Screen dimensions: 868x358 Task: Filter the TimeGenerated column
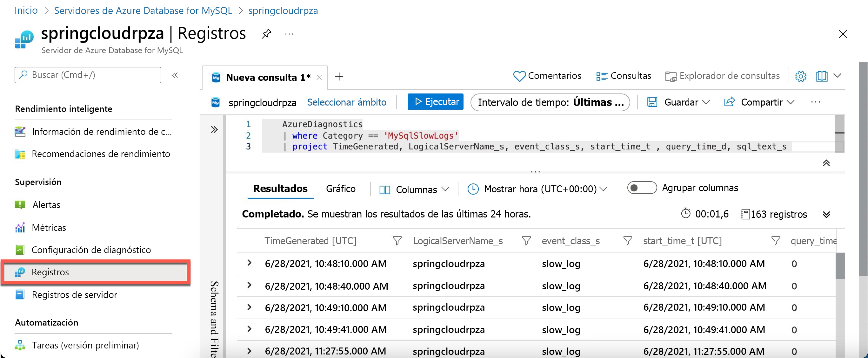[397, 241]
